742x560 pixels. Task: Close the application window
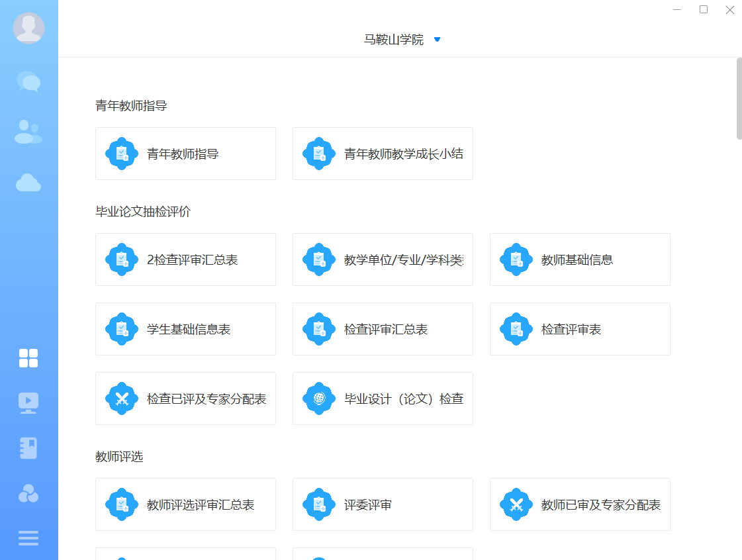click(729, 9)
